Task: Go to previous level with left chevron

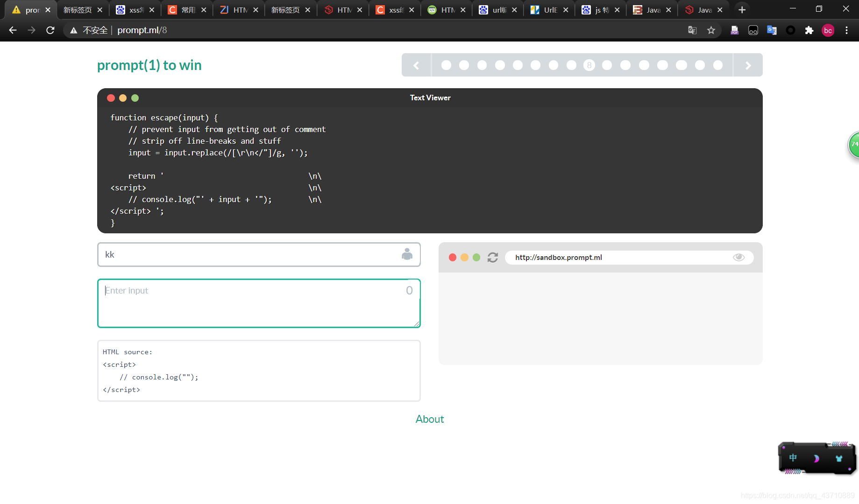Action: coord(416,65)
